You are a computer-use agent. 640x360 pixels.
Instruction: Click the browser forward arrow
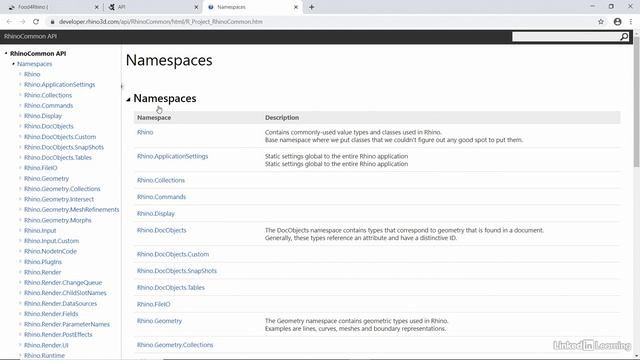22,22
